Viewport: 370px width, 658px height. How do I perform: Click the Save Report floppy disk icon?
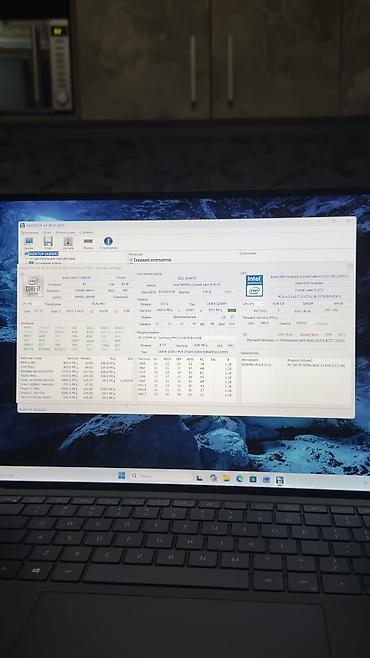click(48, 242)
